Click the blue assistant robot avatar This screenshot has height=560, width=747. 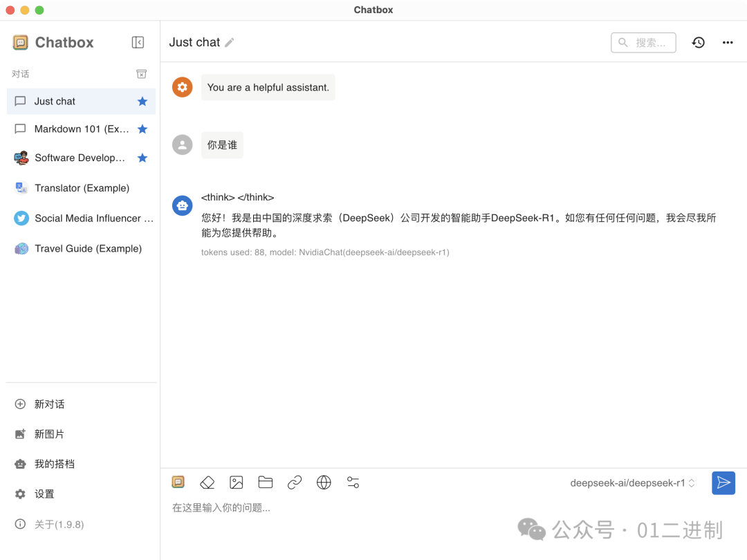point(182,206)
